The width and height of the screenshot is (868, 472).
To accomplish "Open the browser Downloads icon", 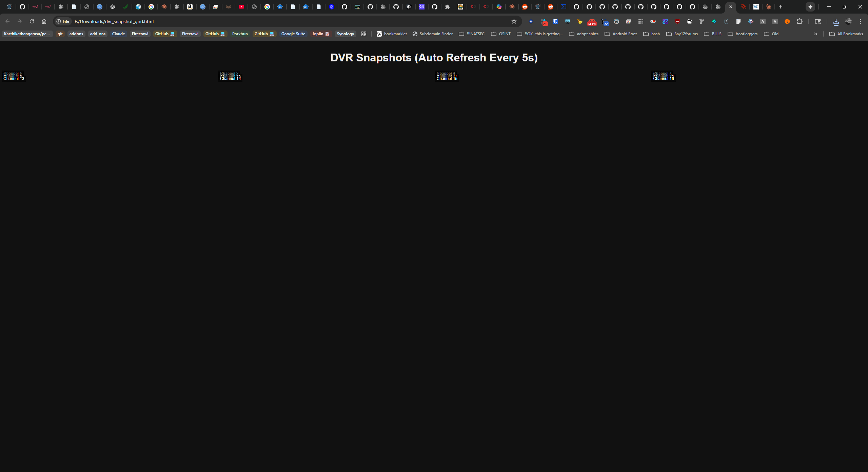I will click(x=836, y=22).
